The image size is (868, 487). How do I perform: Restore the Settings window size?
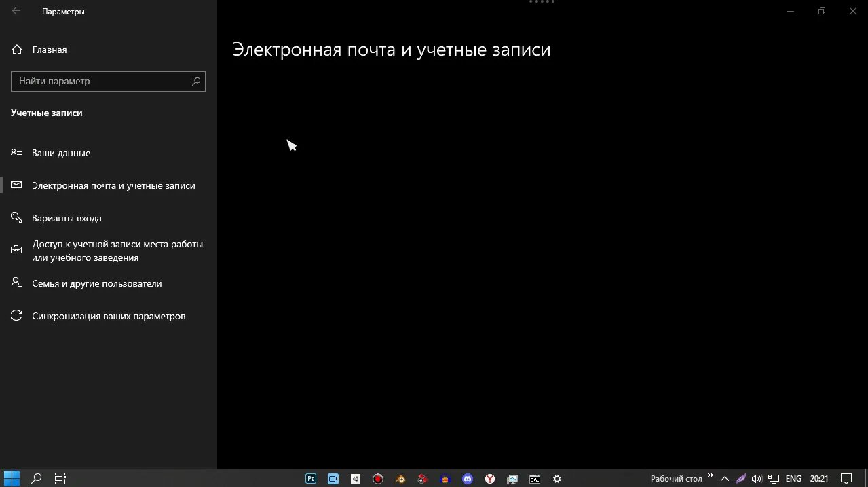coord(821,11)
